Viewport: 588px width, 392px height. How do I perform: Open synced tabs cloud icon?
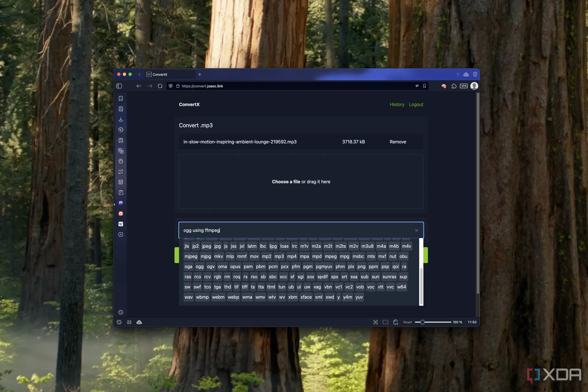click(x=466, y=74)
